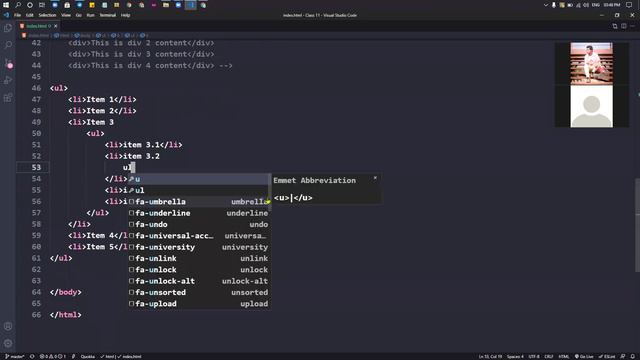640x360 pixels.
Task: Open the Source Control view
Action: pyautogui.click(x=8, y=63)
